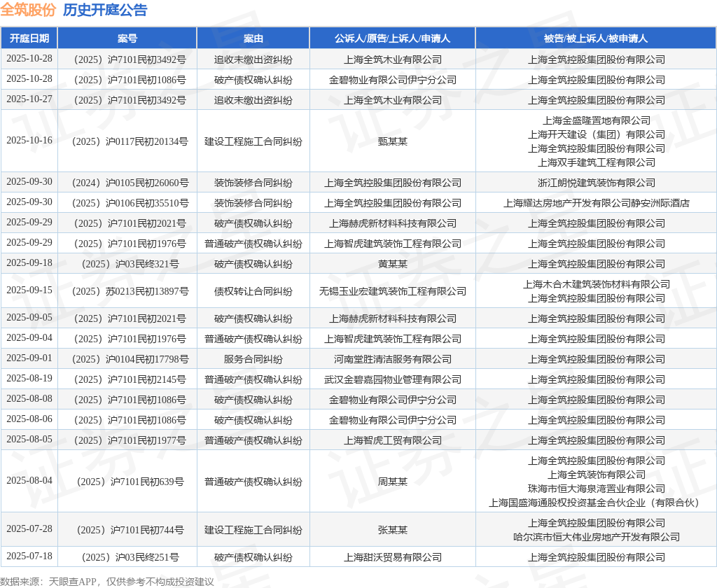
Task: Click the plaintiff name 张某某
Action: click(x=393, y=531)
